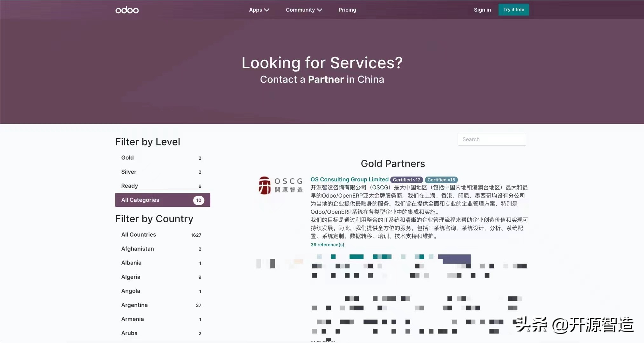Click the Sign in link
Screen dimensions: 644x343
(x=482, y=10)
